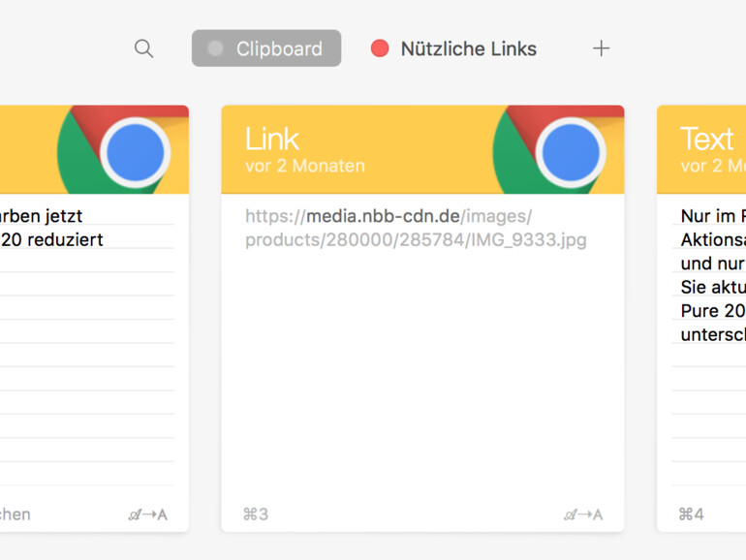This screenshot has width=746, height=560.
Task: Toggle plain text icon on reduziert card
Action: (148, 514)
